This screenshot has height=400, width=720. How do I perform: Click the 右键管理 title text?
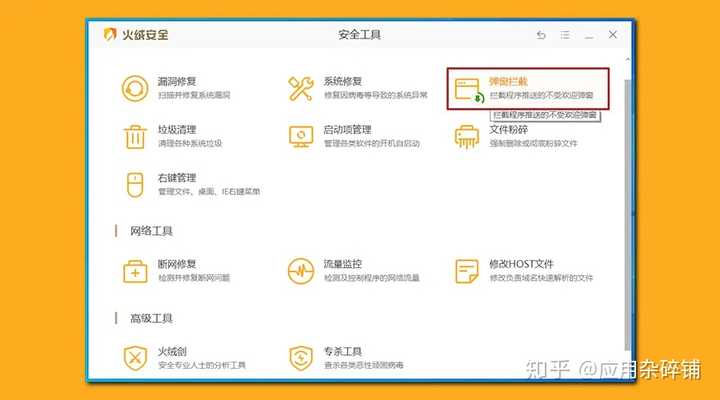177,178
